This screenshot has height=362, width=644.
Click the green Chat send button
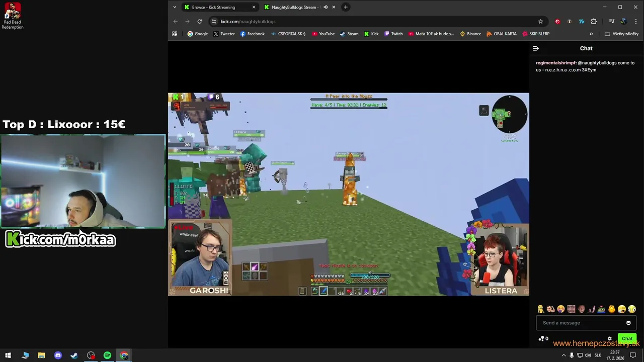(627, 338)
